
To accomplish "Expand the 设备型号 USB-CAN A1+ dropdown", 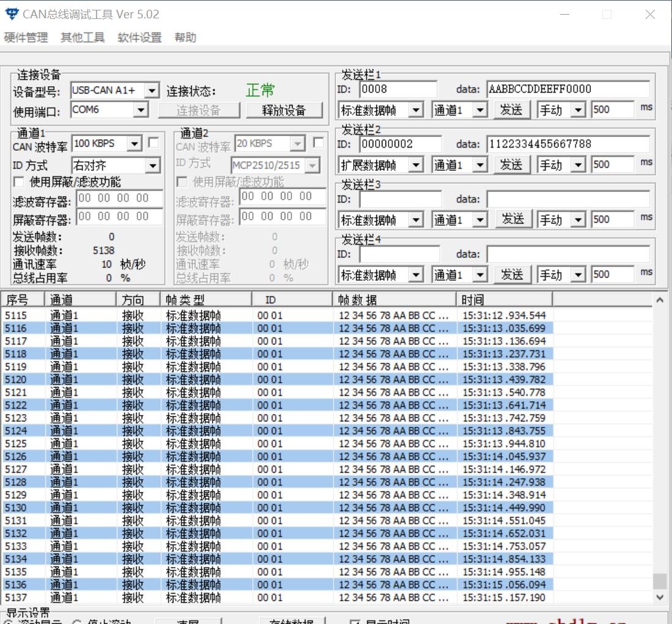I will tap(152, 91).
